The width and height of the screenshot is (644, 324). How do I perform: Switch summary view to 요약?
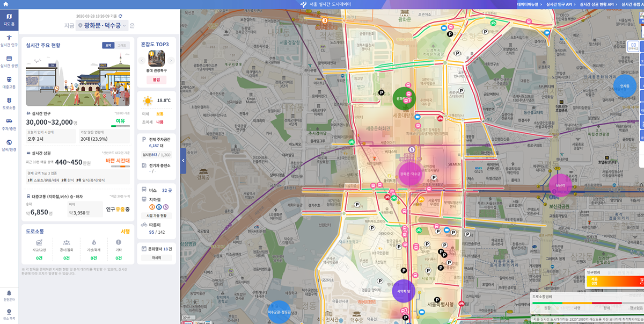[108, 45]
